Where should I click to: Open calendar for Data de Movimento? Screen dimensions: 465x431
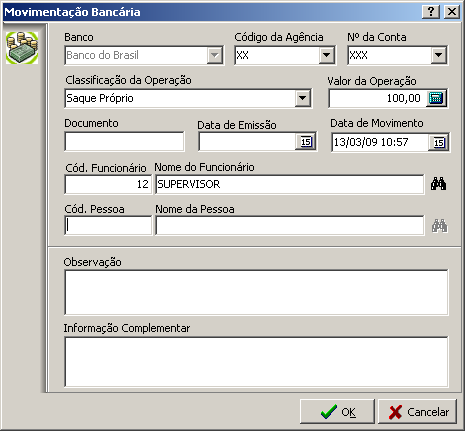(x=439, y=142)
